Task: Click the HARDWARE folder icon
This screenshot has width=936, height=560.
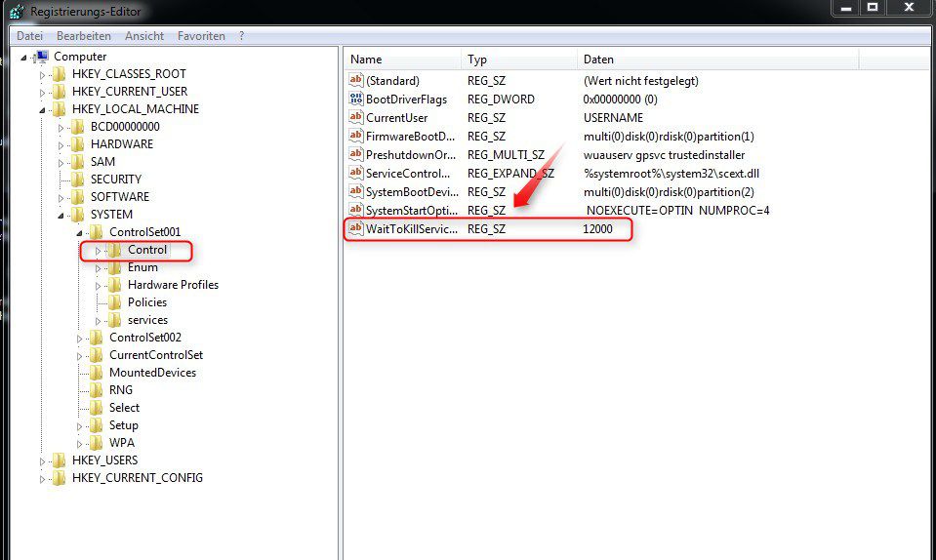Action: (77, 144)
